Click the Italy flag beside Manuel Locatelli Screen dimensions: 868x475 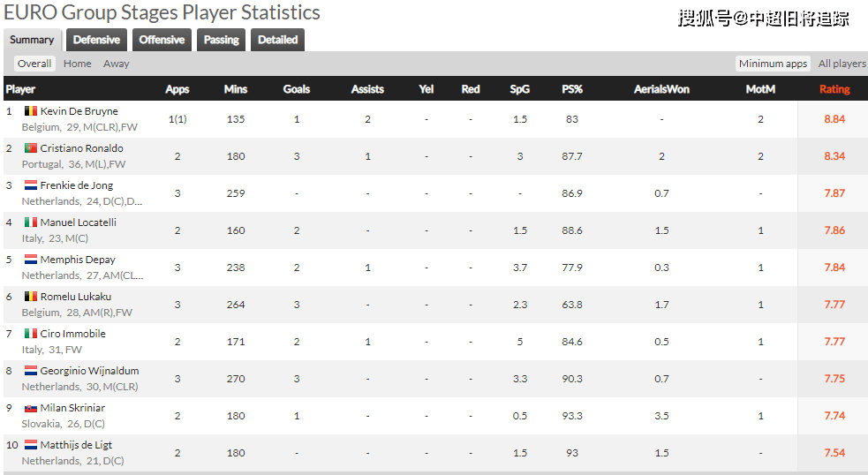(31, 222)
